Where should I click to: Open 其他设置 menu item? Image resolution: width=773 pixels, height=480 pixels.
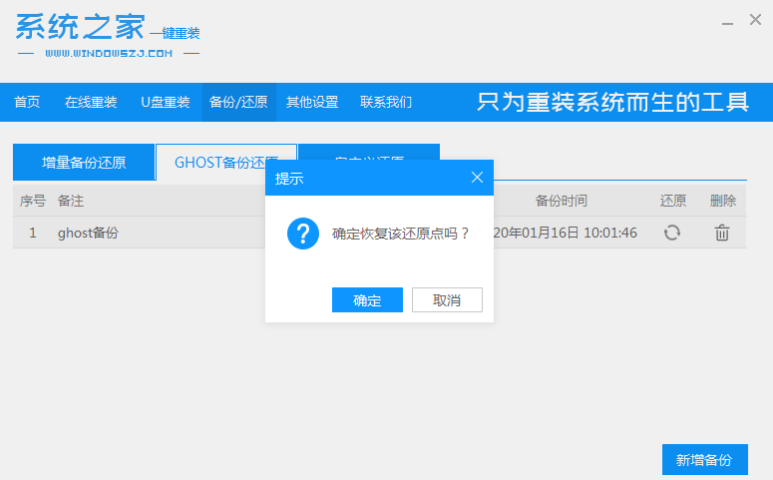(x=312, y=102)
